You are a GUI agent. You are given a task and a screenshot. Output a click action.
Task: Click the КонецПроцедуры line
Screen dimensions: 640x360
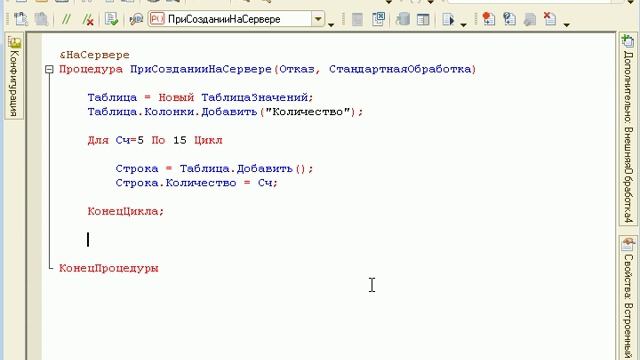coord(109,268)
